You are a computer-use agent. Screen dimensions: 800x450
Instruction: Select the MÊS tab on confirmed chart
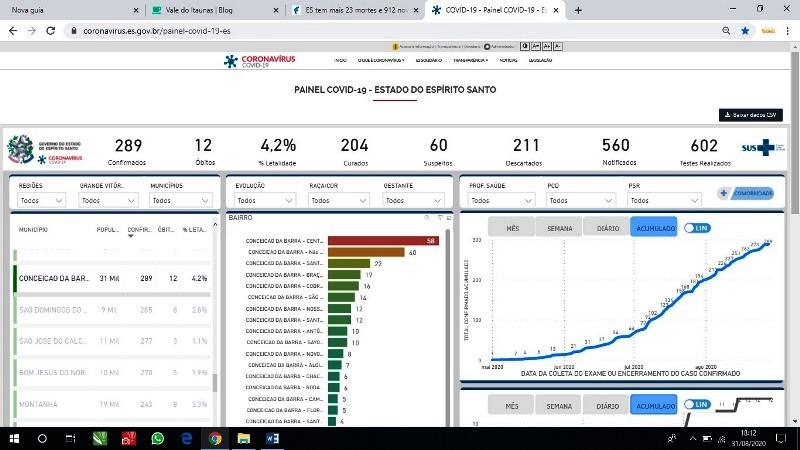[x=512, y=228]
